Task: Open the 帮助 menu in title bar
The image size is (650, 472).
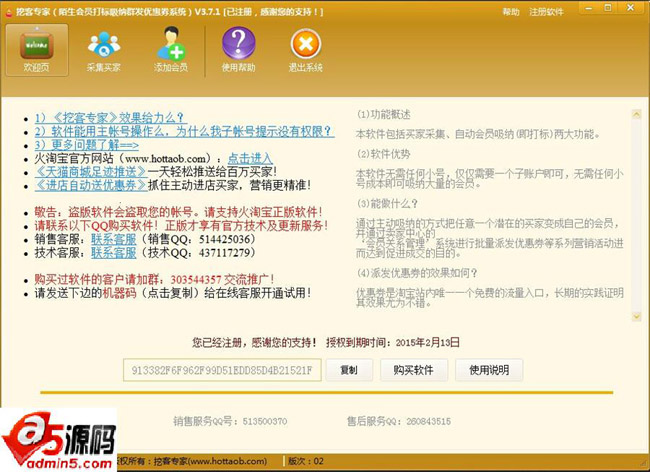Action: [x=511, y=12]
